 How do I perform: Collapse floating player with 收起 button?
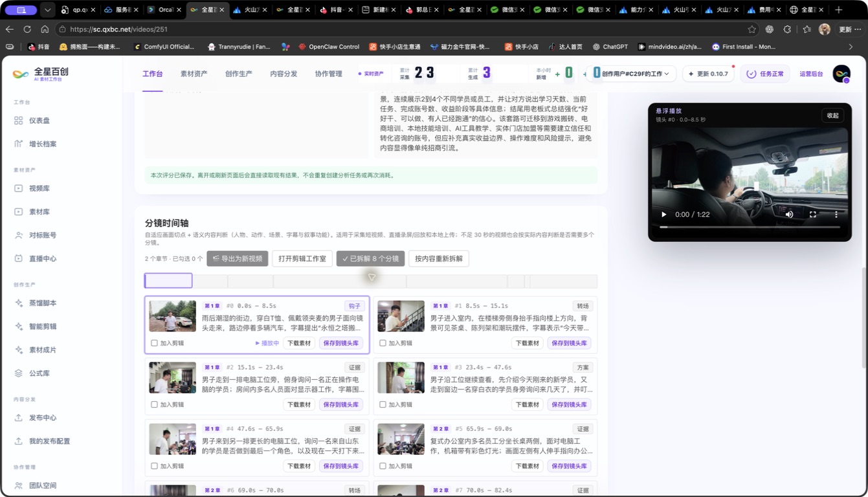(x=832, y=115)
